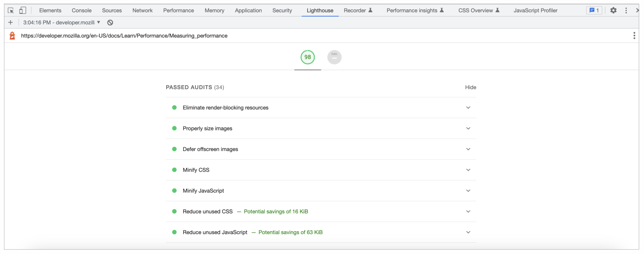
Task: Open the report selector dropdown at 3:04:16 PM
Action: tap(62, 23)
